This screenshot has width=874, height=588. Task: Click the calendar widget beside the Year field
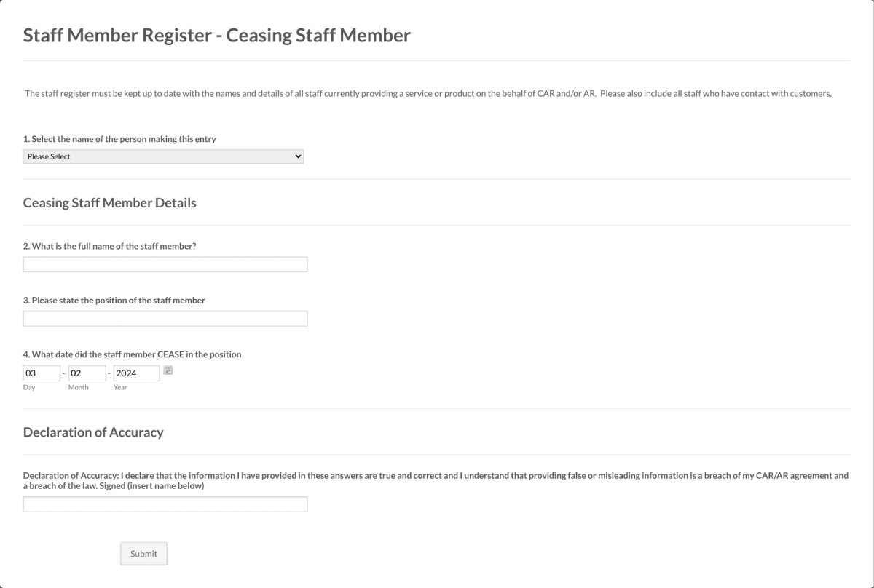click(167, 370)
